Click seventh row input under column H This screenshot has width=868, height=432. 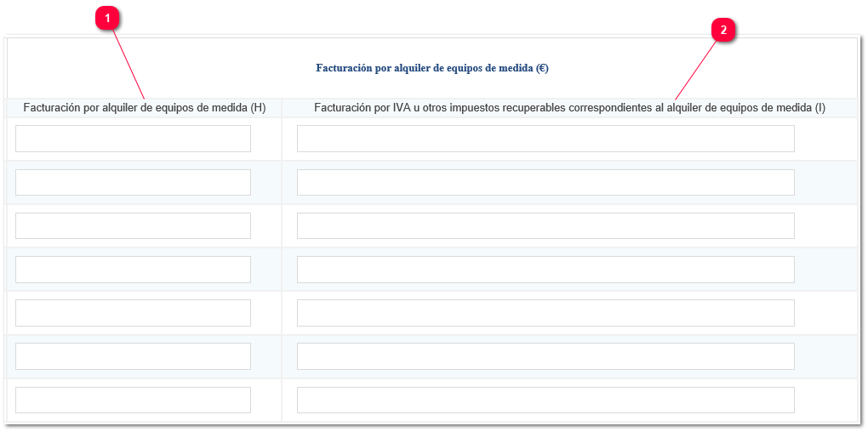(x=133, y=400)
